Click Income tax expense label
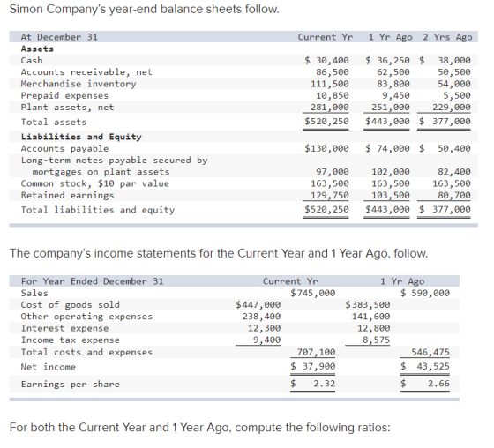 (x=71, y=340)
